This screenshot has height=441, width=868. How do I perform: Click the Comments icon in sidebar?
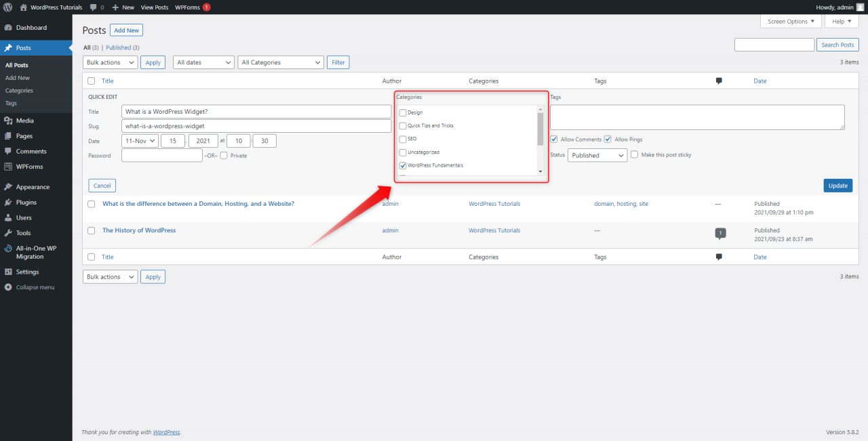(8, 151)
